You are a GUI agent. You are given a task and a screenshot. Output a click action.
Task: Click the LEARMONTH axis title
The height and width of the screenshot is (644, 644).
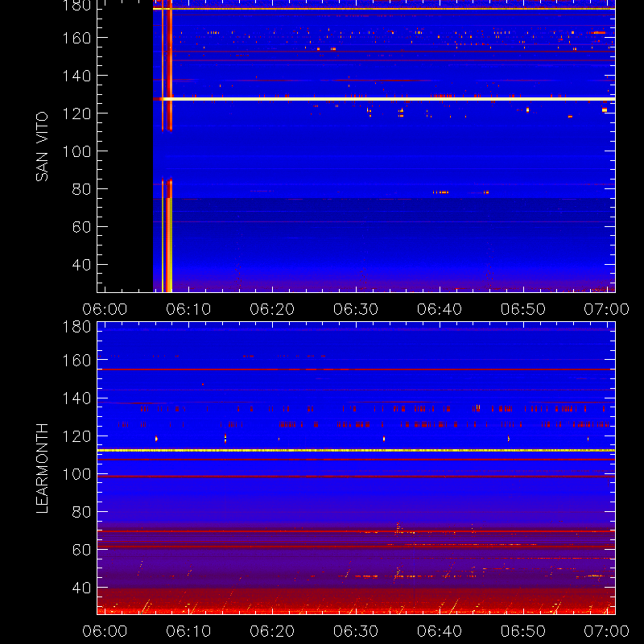coord(42,469)
